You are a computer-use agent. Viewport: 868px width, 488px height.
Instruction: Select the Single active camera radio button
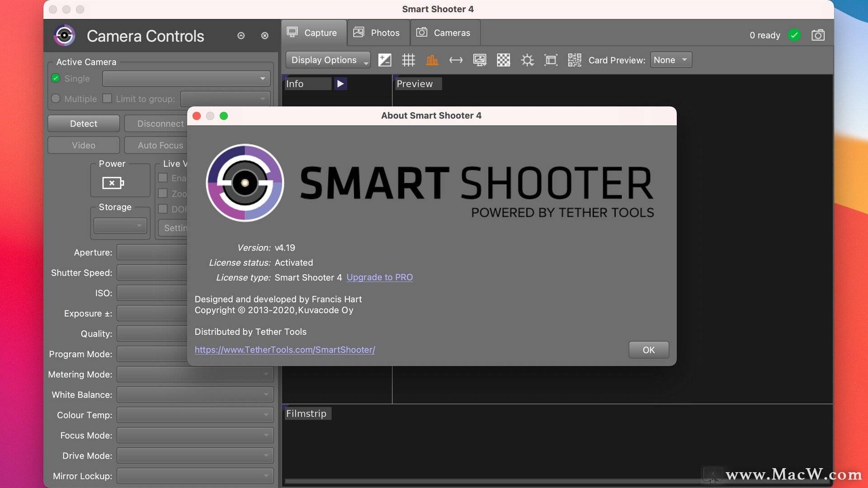coord(56,78)
